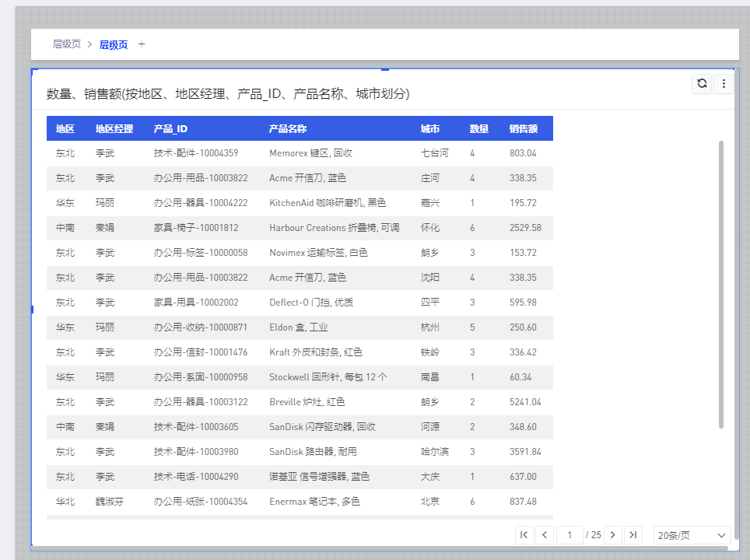Select the city cell 哈尔滨
This screenshot has height=560, width=750.
tap(435, 451)
